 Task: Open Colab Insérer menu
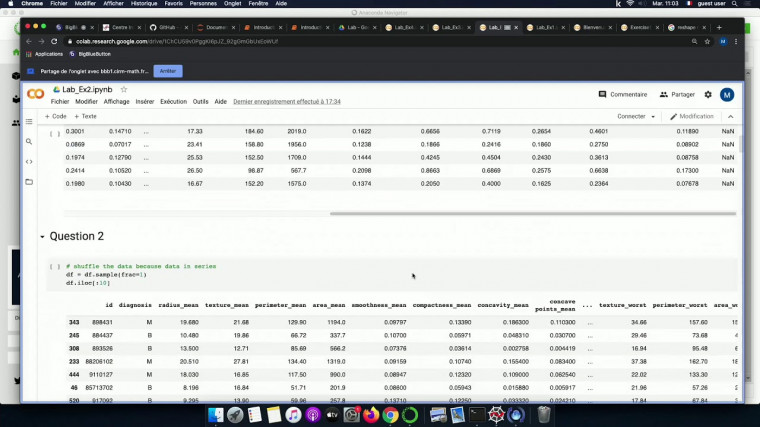pos(144,102)
